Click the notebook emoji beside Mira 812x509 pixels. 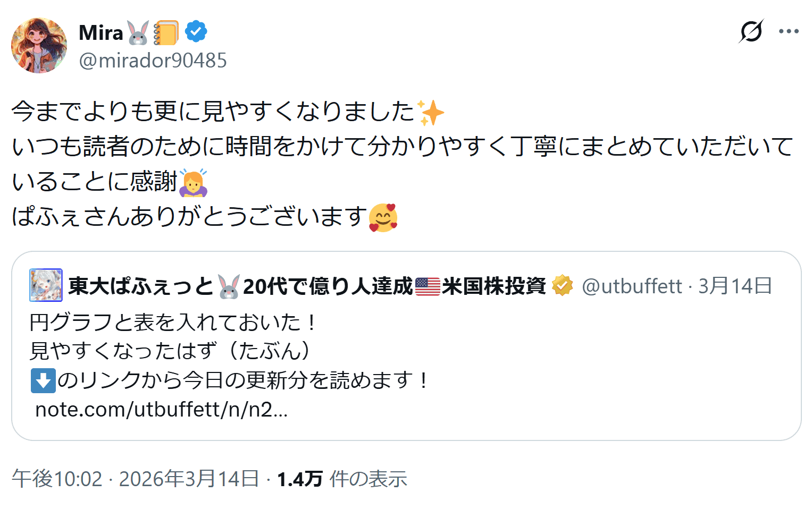(x=166, y=33)
